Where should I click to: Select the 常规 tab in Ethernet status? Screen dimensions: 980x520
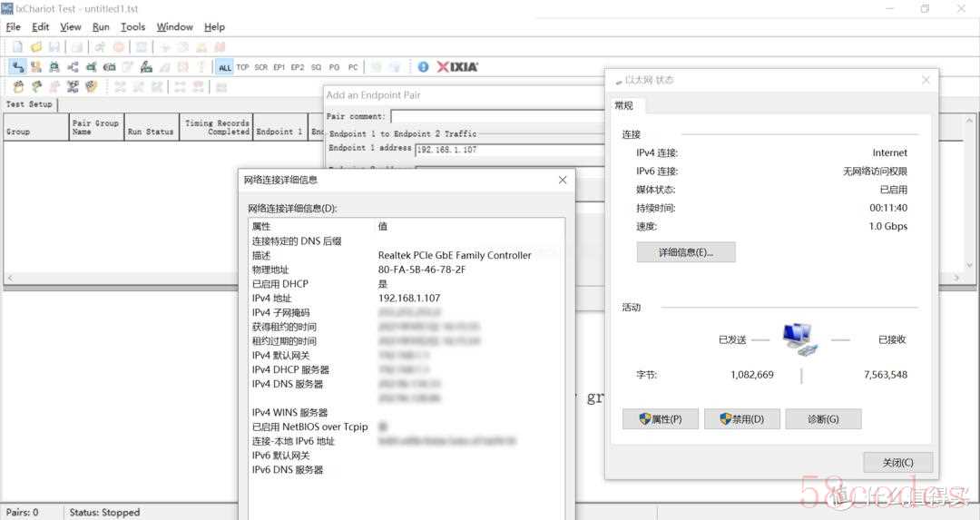pyautogui.click(x=624, y=106)
